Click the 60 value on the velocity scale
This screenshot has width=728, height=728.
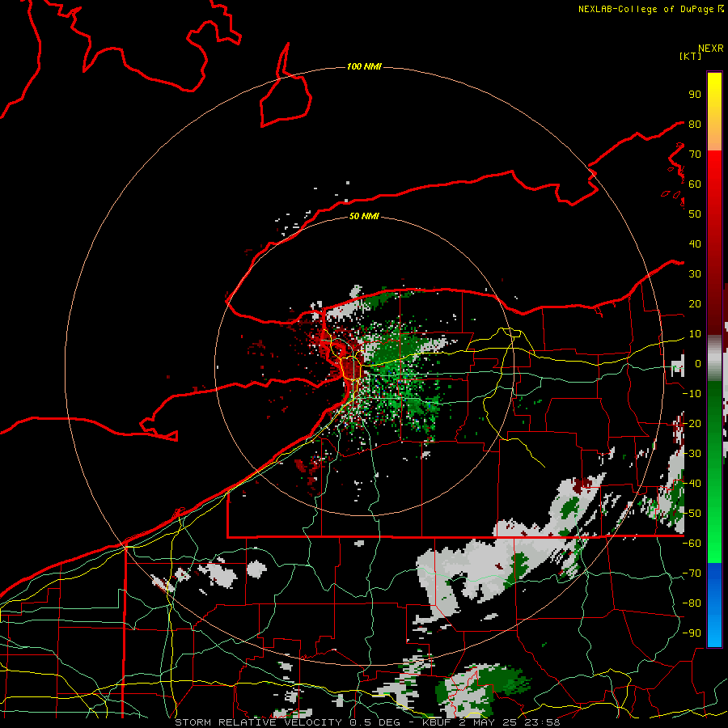pos(695,184)
